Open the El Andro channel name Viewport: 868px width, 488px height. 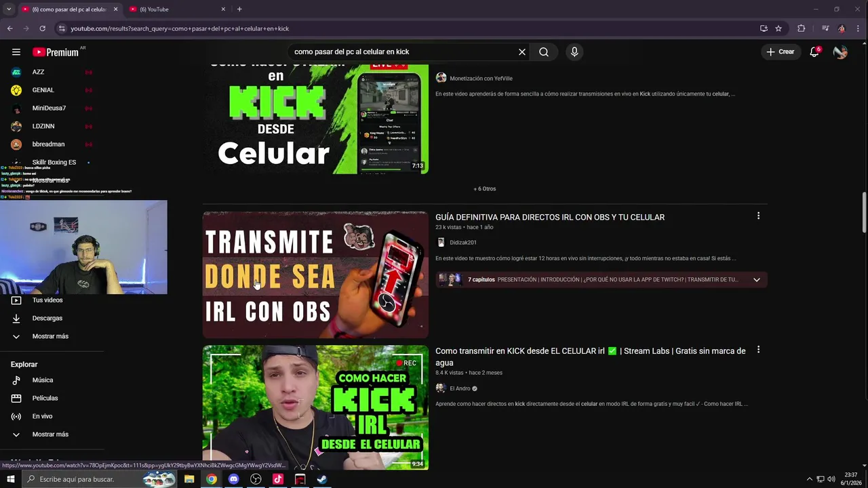pyautogui.click(x=460, y=388)
